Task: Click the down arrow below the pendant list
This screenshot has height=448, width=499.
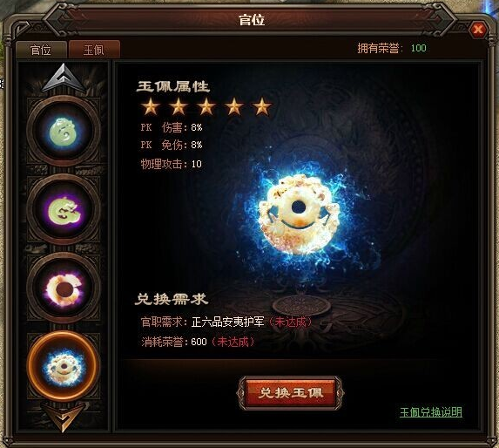Action: (x=64, y=417)
